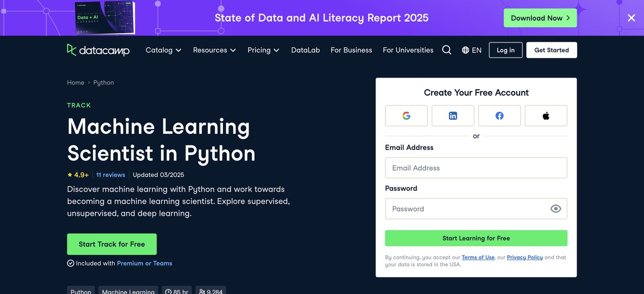This screenshot has width=644, height=294.
Task: Open the 11 reviews link
Action: [111, 175]
